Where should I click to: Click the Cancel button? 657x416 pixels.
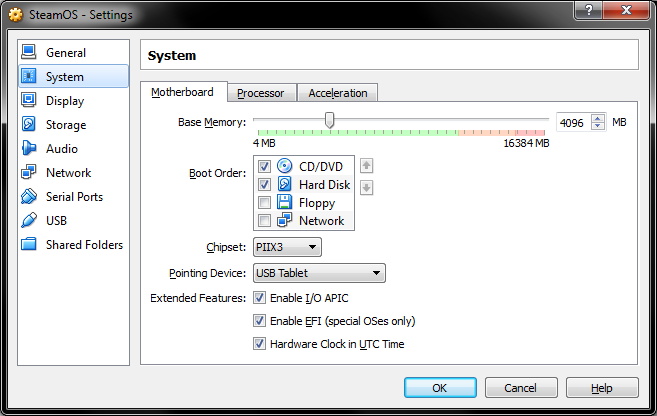click(x=521, y=388)
